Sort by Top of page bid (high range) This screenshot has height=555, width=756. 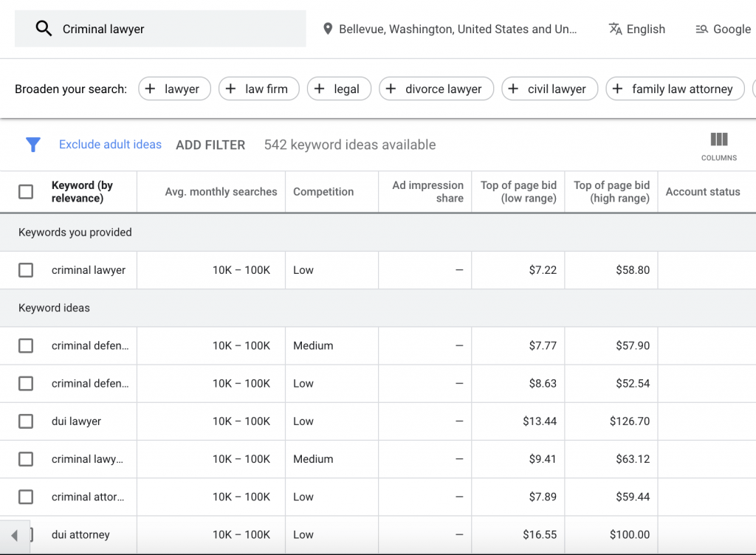pyautogui.click(x=611, y=192)
